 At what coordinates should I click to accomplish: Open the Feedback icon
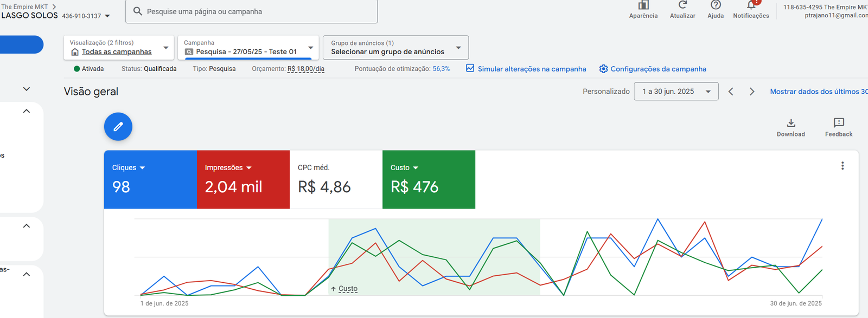(838, 123)
